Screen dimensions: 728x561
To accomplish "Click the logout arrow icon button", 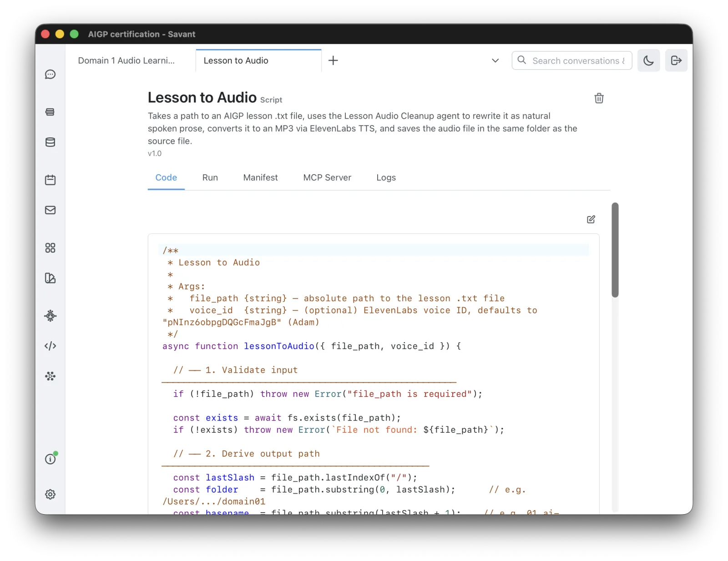I will pos(676,61).
